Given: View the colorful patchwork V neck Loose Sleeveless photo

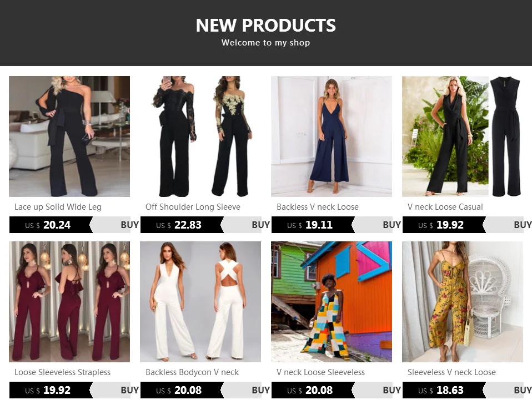Looking at the screenshot, I should 332,302.
